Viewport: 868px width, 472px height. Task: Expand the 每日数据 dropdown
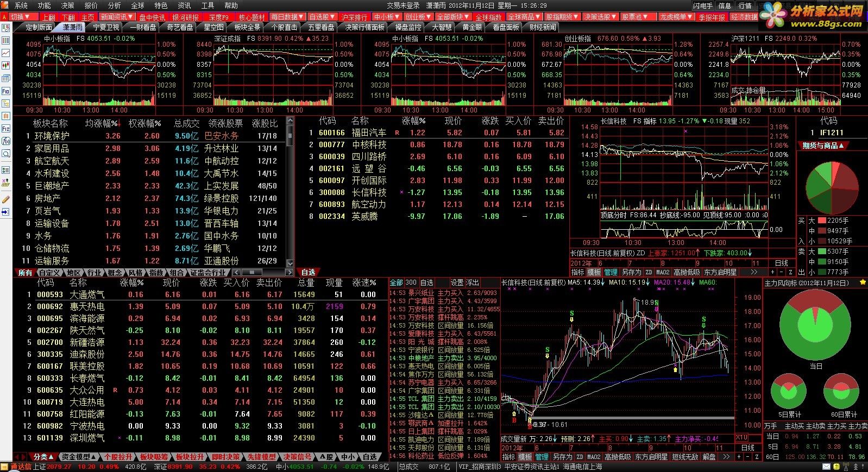tap(287, 17)
